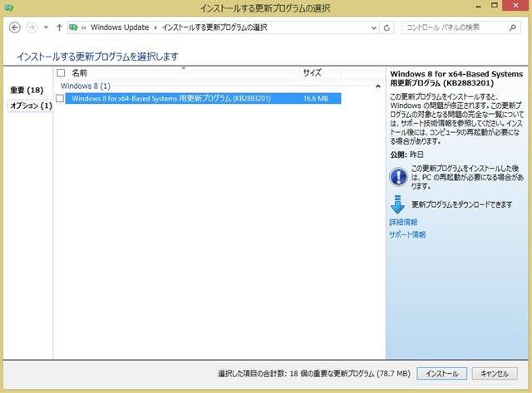
Task: Minimize the window
Action: coord(479,7)
